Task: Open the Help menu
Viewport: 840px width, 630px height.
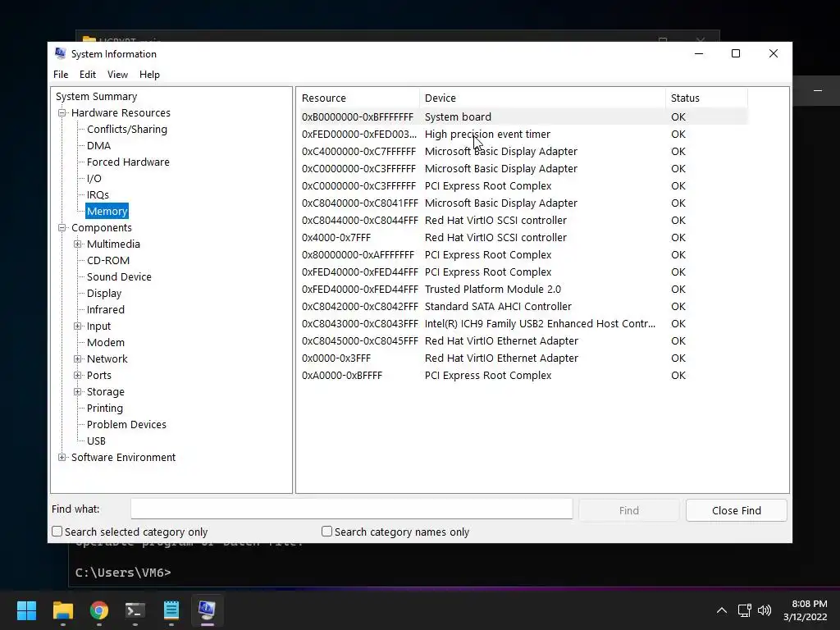Action: point(149,75)
